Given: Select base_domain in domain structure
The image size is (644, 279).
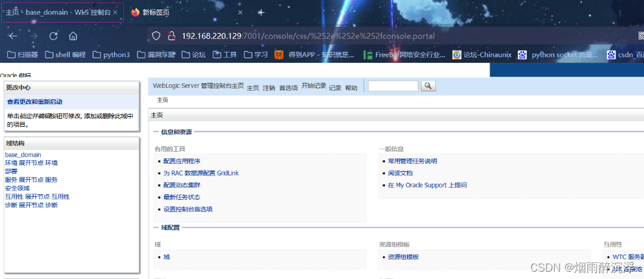Looking at the screenshot, I should point(23,155).
